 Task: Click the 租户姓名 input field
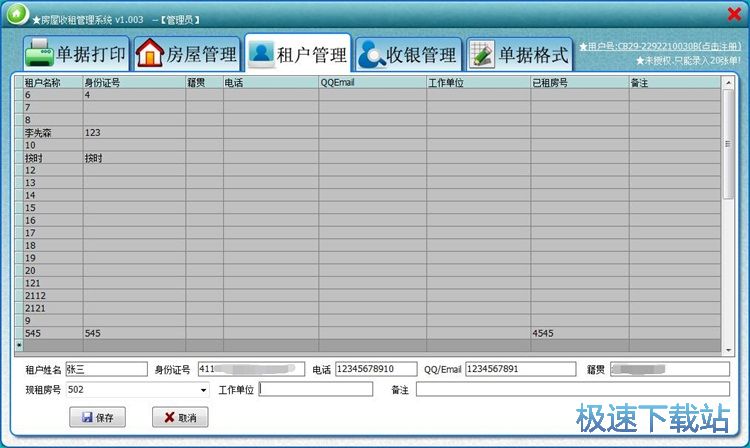tap(107, 369)
